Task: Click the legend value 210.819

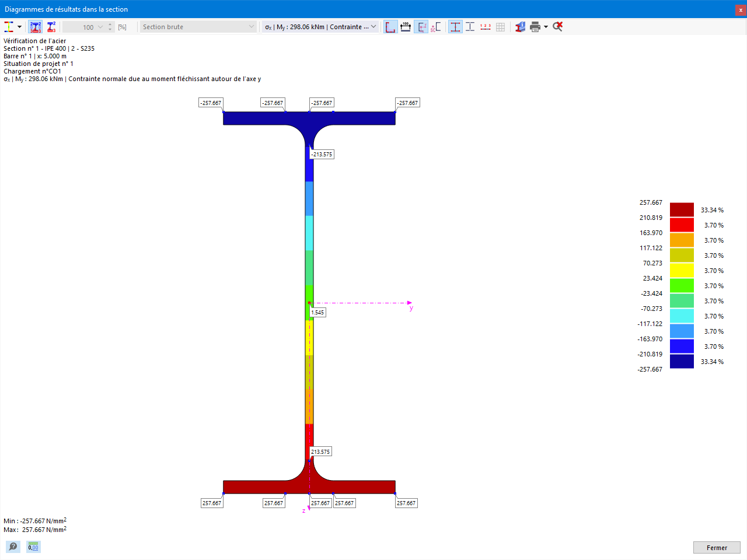Action: (651, 218)
